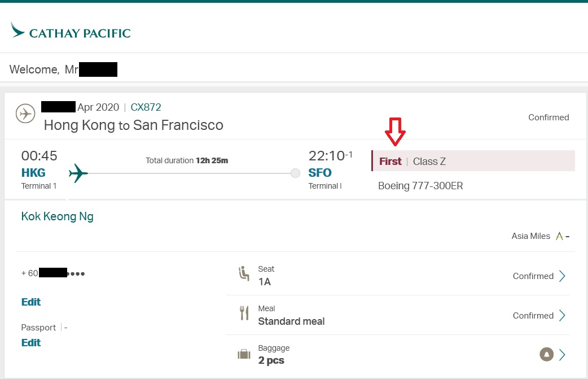Image resolution: width=588 pixels, height=379 pixels.
Task: Select passenger name Kok Keong Ng
Action: click(57, 216)
